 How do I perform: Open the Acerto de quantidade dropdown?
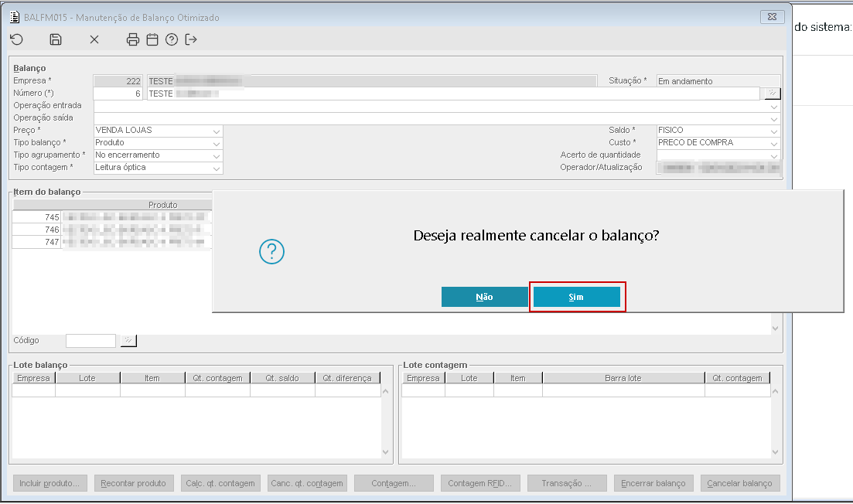pyautogui.click(x=774, y=156)
